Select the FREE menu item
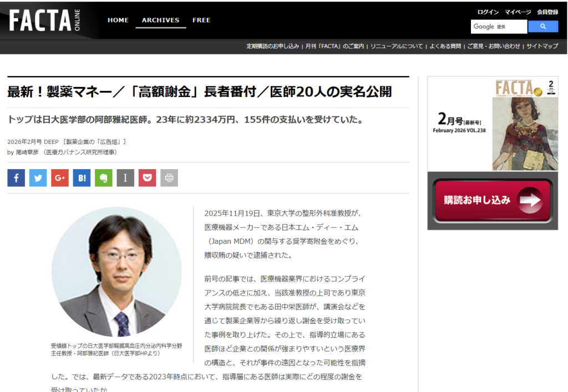Screen dimensions: 568x392 point(201,21)
